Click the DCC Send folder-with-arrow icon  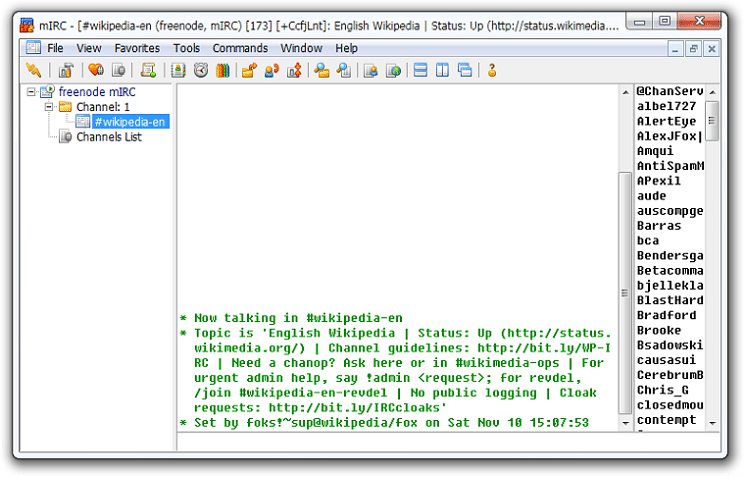[x=249, y=70]
